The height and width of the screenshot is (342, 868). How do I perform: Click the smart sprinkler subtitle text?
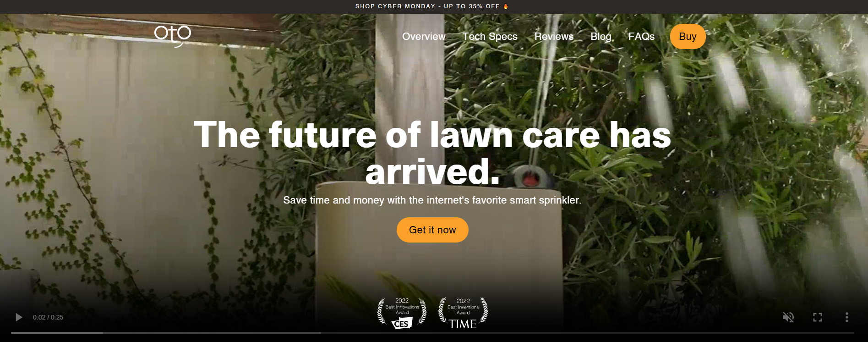pos(432,200)
